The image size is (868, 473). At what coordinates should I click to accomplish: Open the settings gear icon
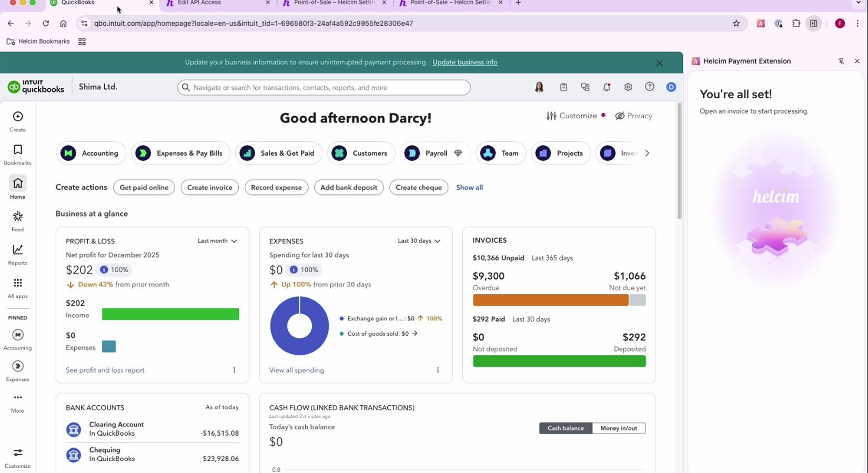coord(628,87)
